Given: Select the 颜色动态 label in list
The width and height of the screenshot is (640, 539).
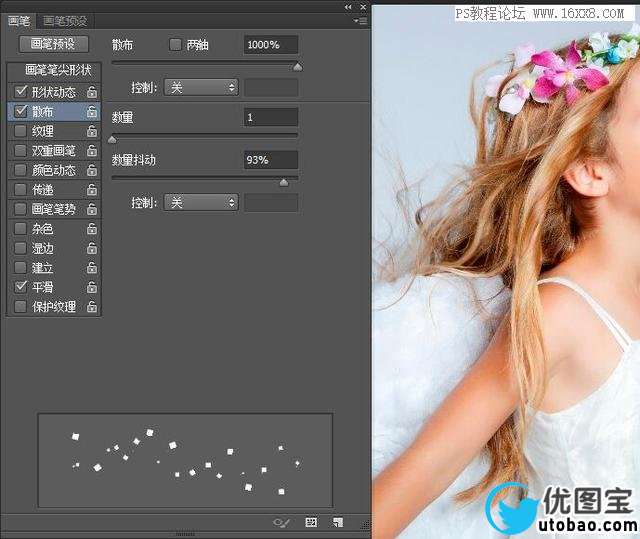Looking at the screenshot, I should coord(54,170).
